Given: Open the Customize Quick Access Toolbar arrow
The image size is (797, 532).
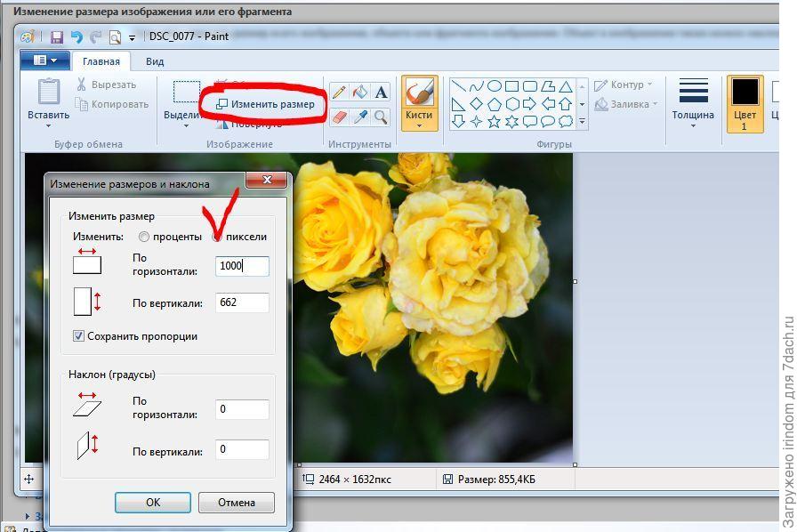Looking at the screenshot, I should [133, 37].
